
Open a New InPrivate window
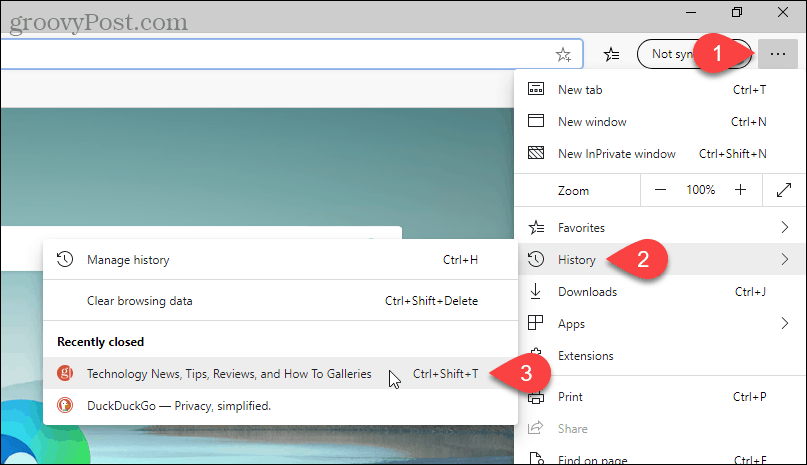[x=616, y=154]
